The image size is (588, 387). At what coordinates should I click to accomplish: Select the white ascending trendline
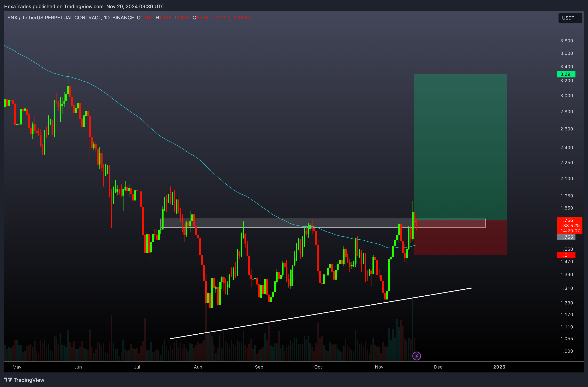(x=321, y=313)
